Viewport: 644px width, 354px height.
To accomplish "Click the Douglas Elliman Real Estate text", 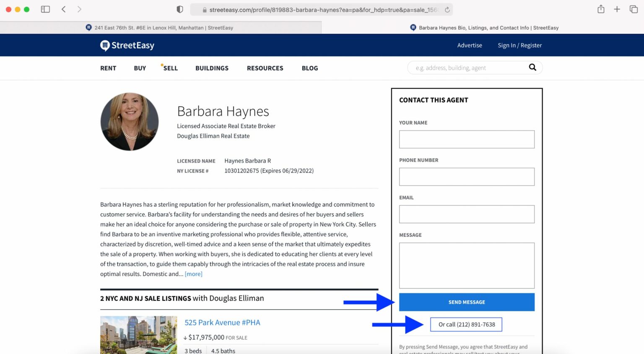I will [213, 136].
